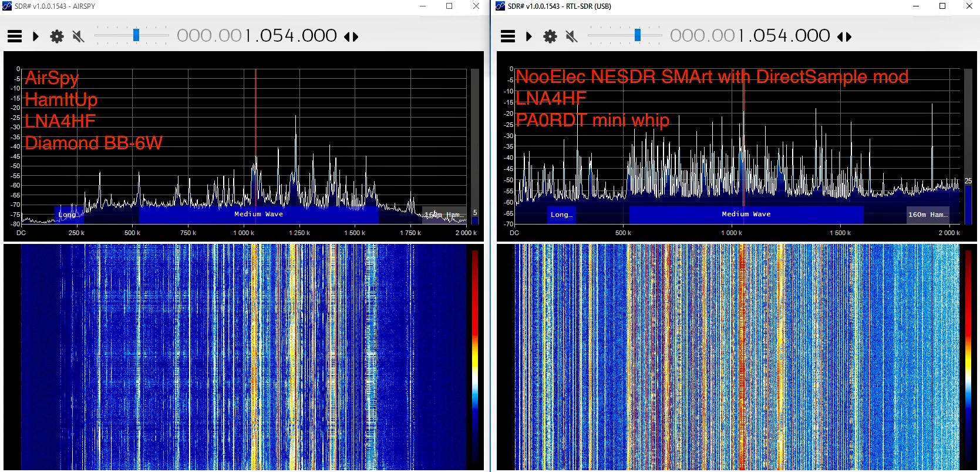The width and height of the screenshot is (980, 472).
Task: Click the volume slider handle in RTL-SDR window
Action: coord(638,35)
